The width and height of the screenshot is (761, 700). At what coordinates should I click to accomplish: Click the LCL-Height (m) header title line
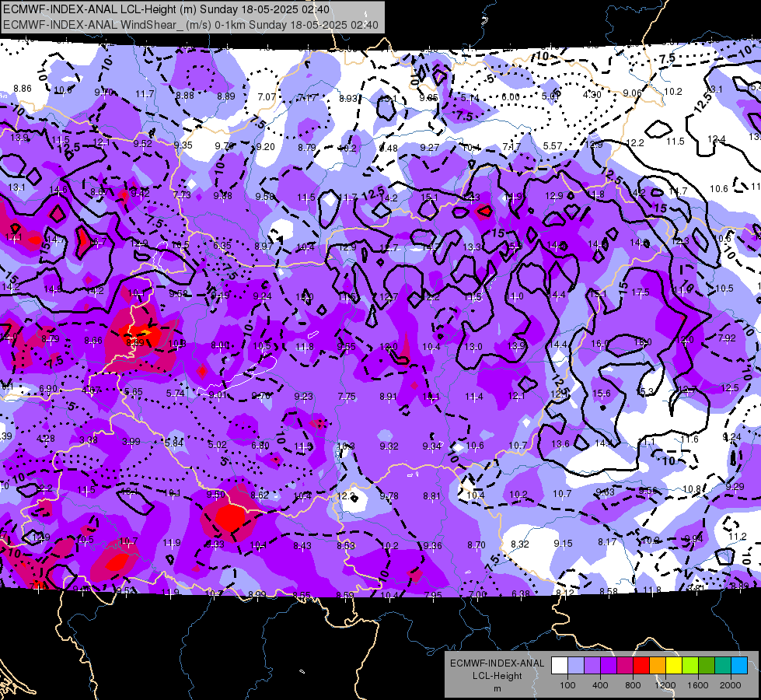pos(166,9)
